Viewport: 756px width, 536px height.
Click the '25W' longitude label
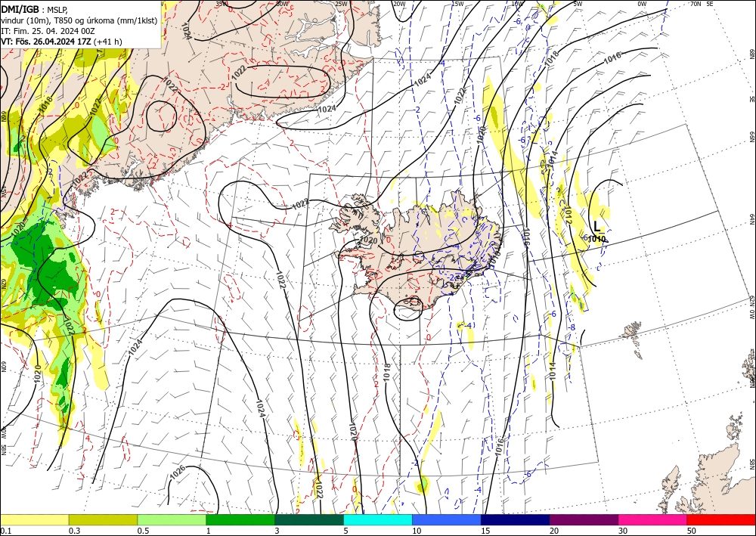click(x=342, y=4)
